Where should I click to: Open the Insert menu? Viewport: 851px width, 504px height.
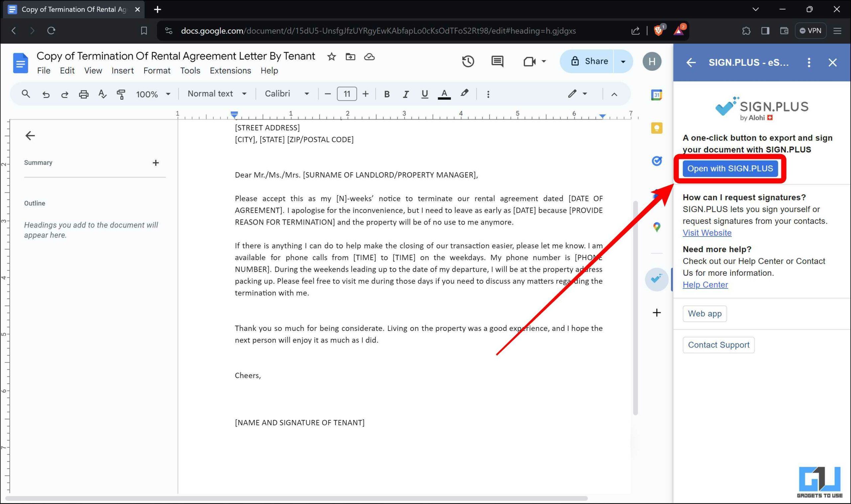(x=122, y=71)
